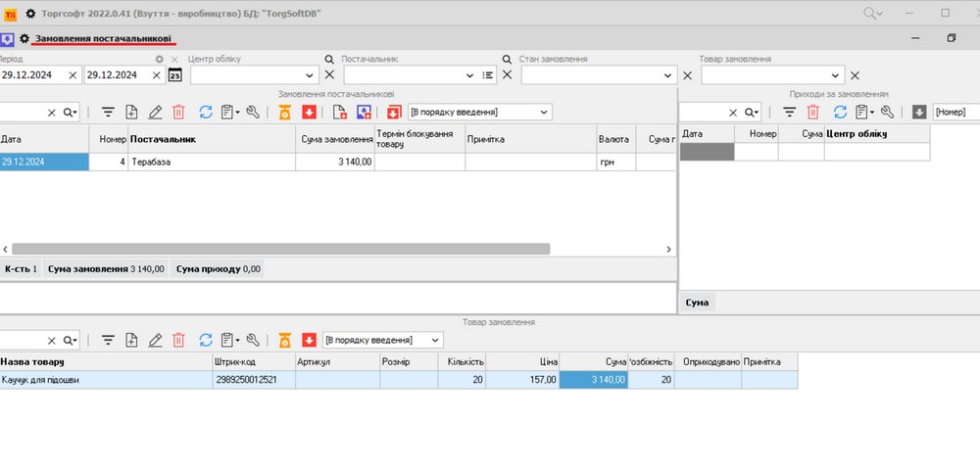
Task: Open the wrench settings in supplier orders toolbar
Action: pyautogui.click(x=253, y=113)
